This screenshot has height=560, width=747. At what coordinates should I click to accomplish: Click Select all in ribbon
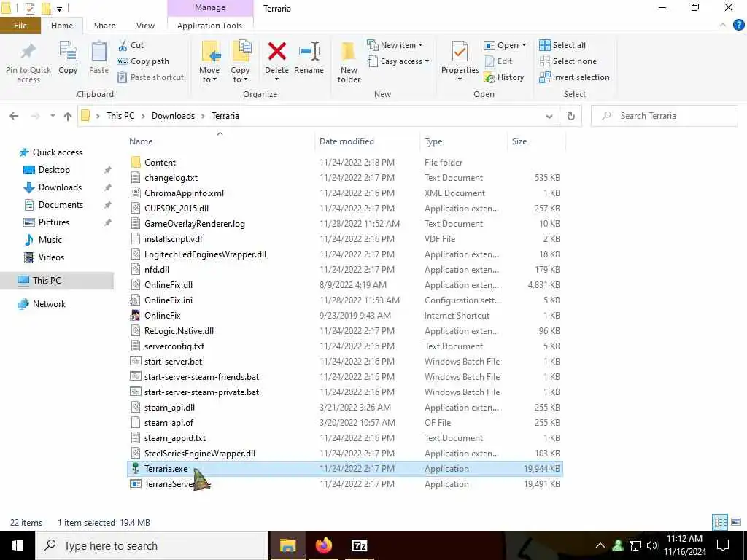(x=562, y=45)
